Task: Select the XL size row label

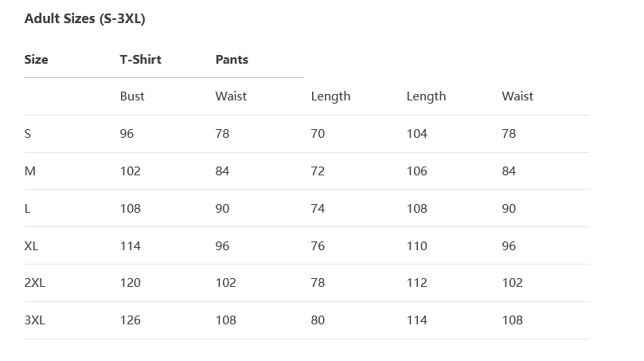Action: click(31, 246)
